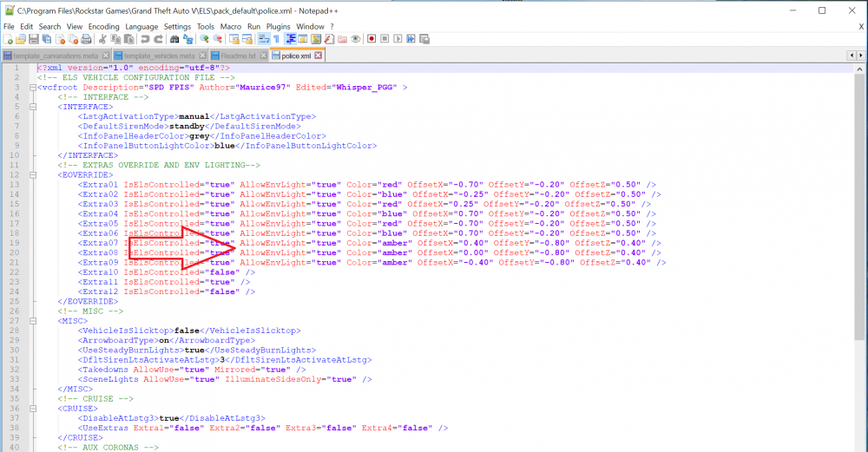Image resolution: width=868 pixels, height=452 pixels.
Task: Open the Folder as Workspace icon
Action: tap(342, 39)
